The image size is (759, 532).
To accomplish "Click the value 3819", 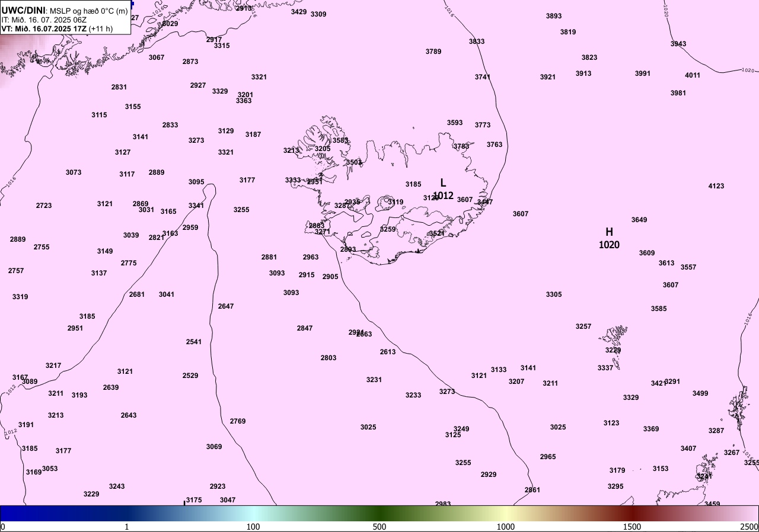I will (x=568, y=32).
